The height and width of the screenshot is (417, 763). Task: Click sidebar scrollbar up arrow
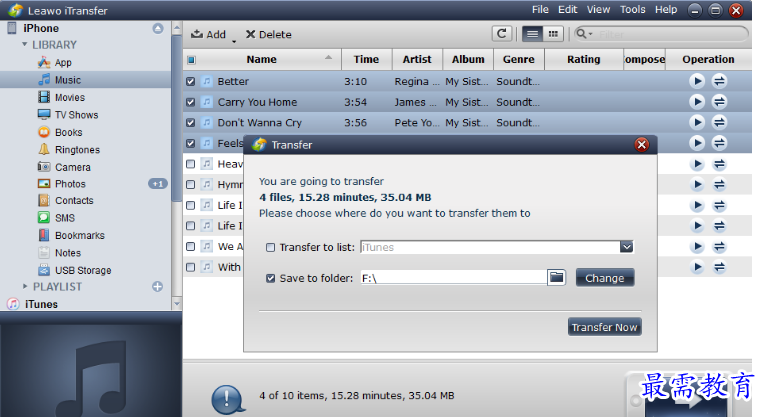tap(176, 28)
